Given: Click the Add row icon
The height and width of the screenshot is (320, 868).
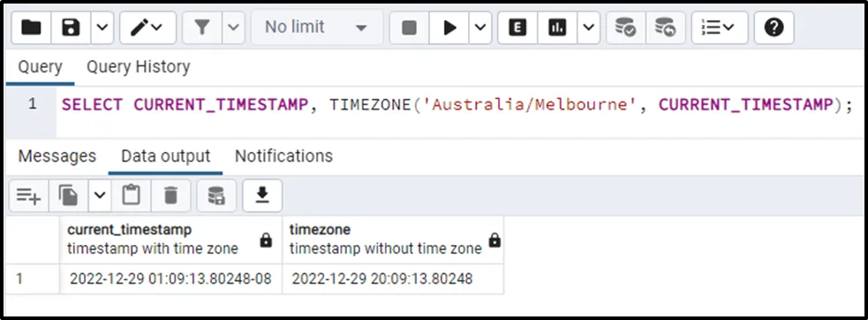Looking at the screenshot, I should 29,195.
